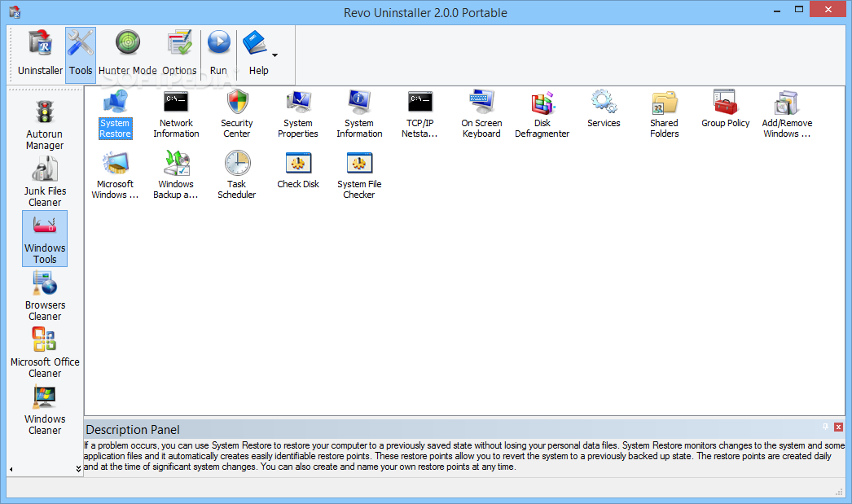
Task: Close the Description Panel
Action: [838, 427]
